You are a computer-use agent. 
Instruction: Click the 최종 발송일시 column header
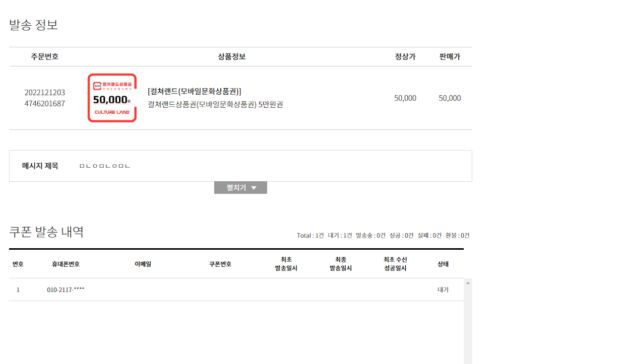[341, 264]
